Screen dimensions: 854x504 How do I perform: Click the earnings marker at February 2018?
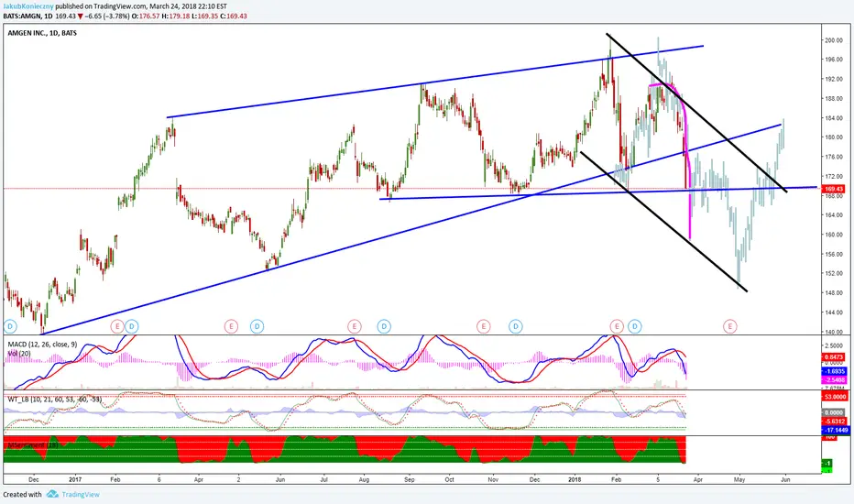pyautogui.click(x=617, y=327)
